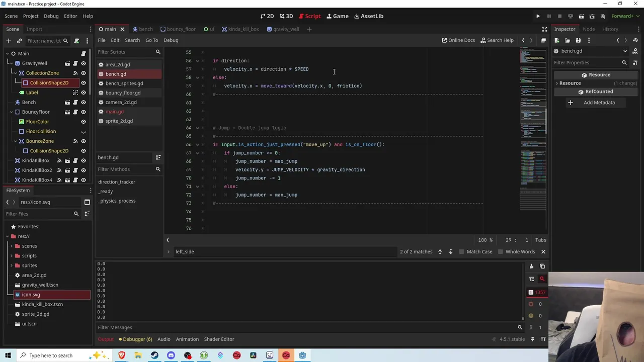Go to the previous search match arrow
This screenshot has height=362, width=644.
coord(440,251)
